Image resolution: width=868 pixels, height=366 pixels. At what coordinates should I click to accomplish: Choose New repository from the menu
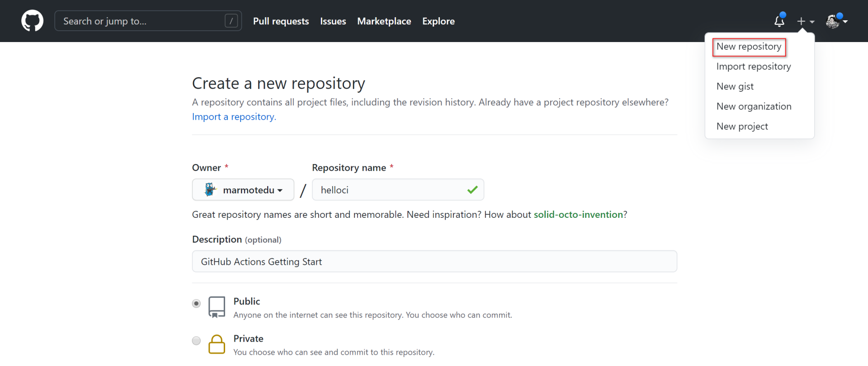pos(749,47)
